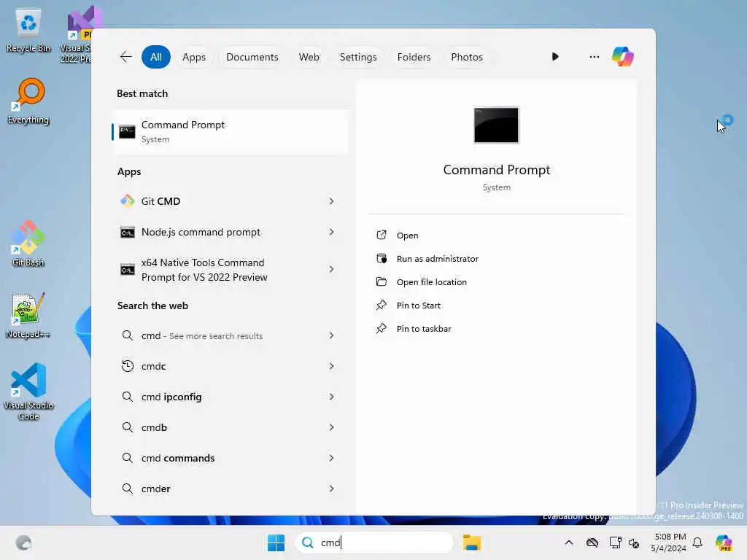Click Run as administrator

point(438,259)
